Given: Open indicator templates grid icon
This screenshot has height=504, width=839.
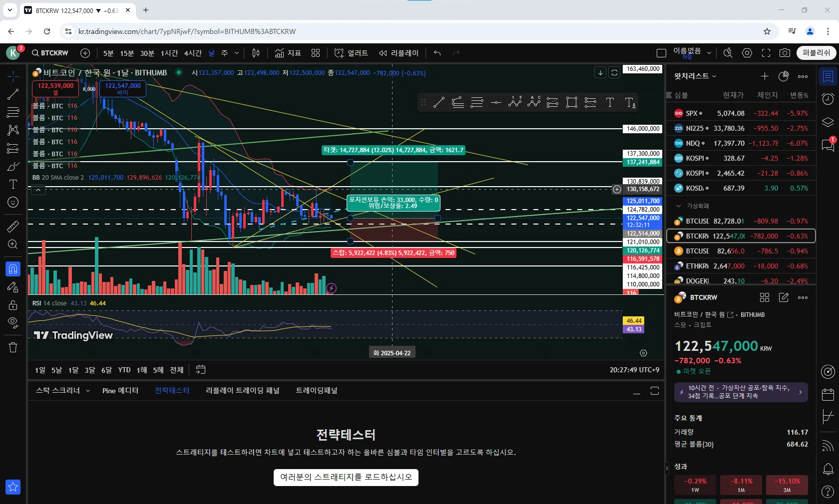Looking at the screenshot, I should click(316, 53).
